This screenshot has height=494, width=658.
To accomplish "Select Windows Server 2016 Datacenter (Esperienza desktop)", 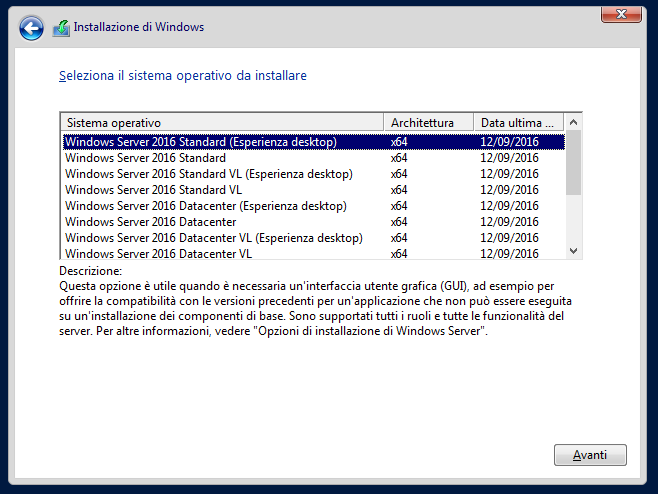I will [313, 206].
